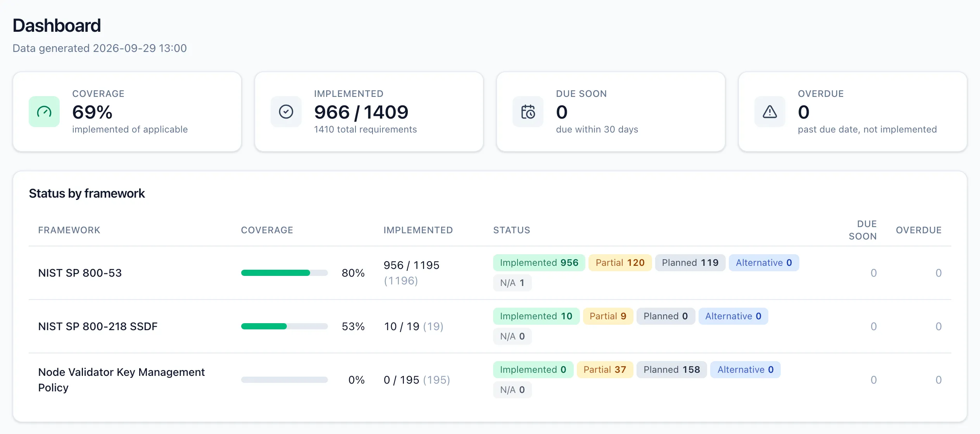The height and width of the screenshot is (434, 980).
Task: Click the DUE SOON column header
Action: [x=863, y=230]
